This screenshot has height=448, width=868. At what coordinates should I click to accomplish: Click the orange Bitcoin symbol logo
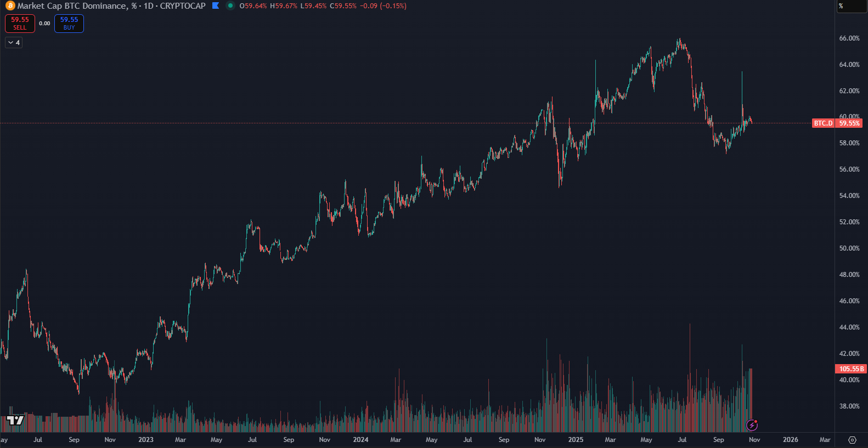click(9, 6)
